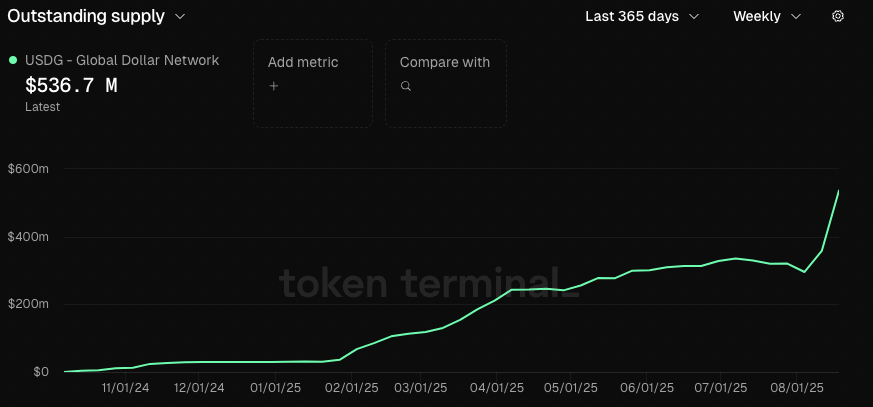Click the $400m y-axis label
This screenshot has height=407, width=873.
pyautogui.click(x=28, y=237)
